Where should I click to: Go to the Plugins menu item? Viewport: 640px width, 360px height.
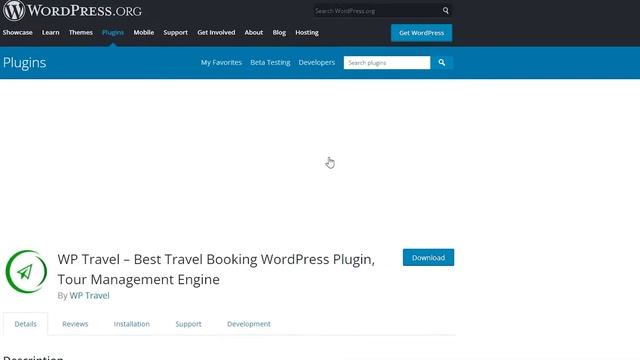pyautogui.click(x=113, y=32)
